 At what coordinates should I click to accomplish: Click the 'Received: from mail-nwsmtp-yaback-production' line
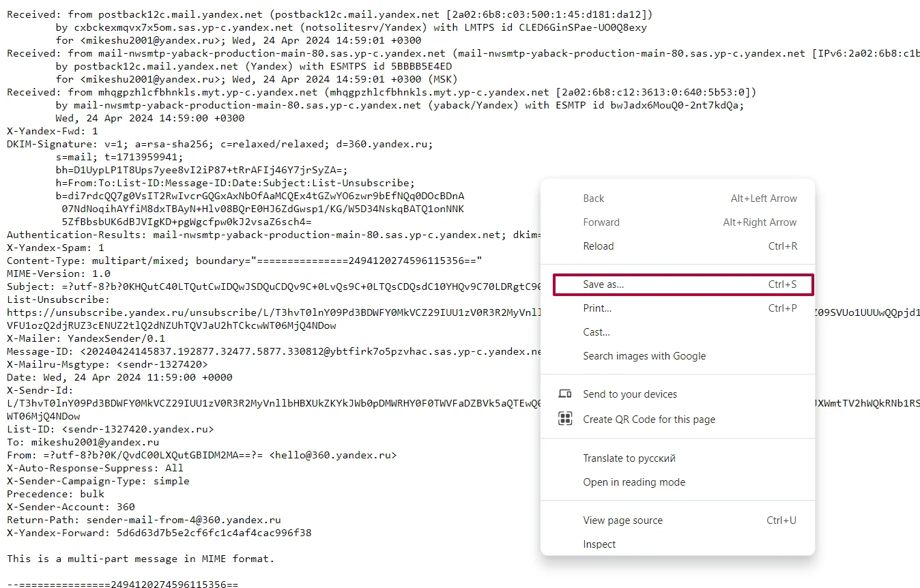click(463, 54)
